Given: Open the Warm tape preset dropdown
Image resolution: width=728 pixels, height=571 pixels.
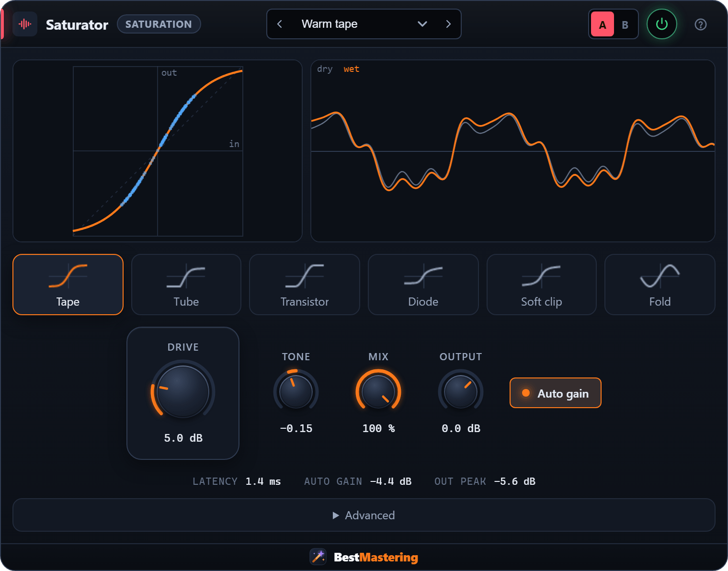Looking at the screenshot, I should point(364,24).
